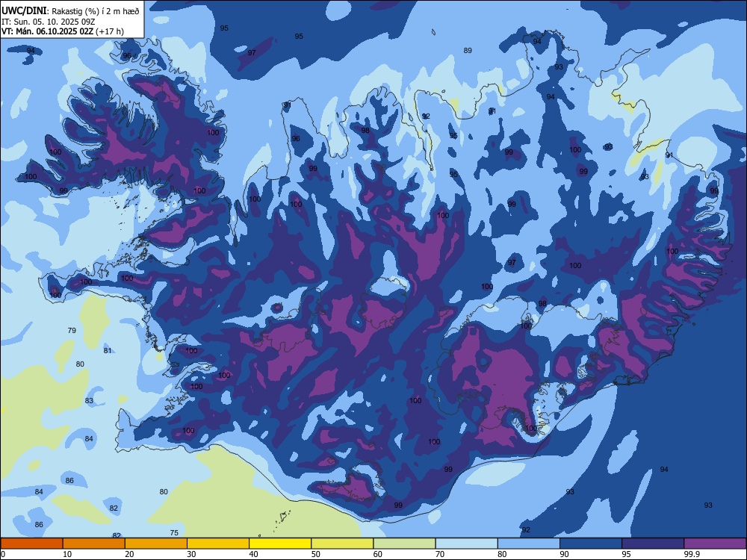The width and height of the screenshot is (747, 560).
Task: Click the 'VT: Mán. 06.10.2025 02Z' line
Action: pos(47,31)
